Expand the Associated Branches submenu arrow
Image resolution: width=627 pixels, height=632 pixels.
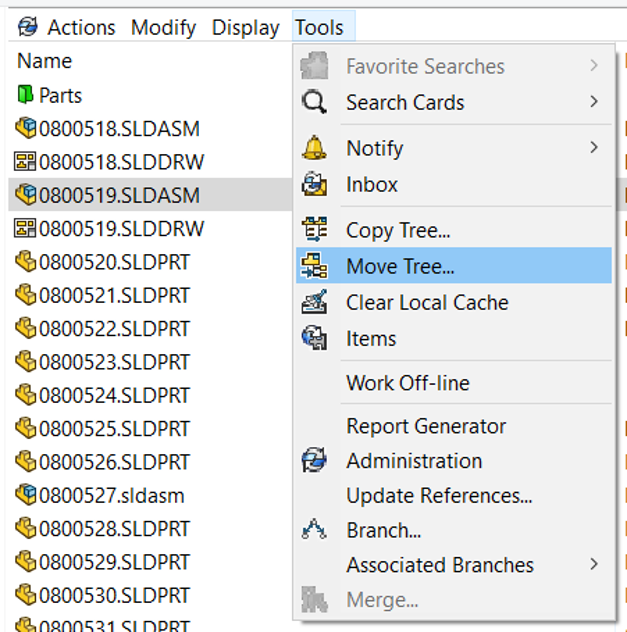pyautogui.click(x=594, y=565)
